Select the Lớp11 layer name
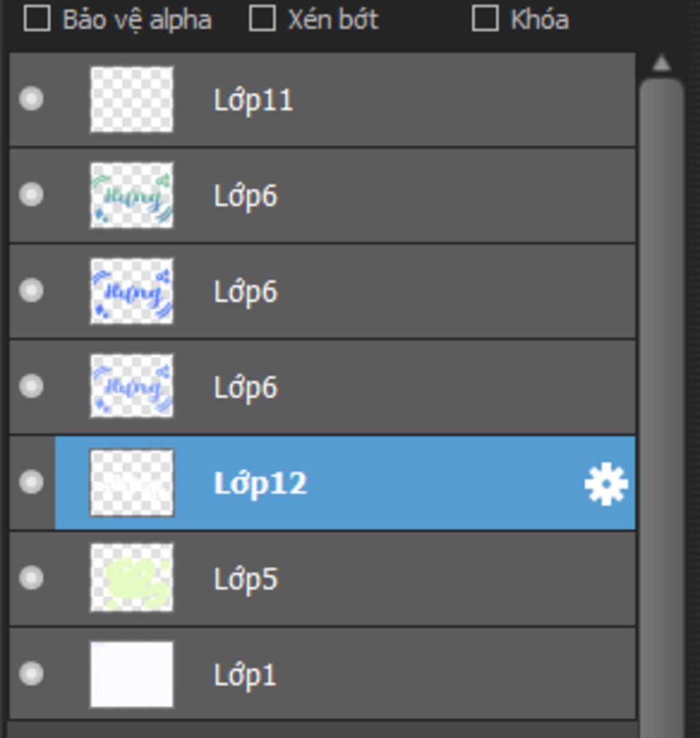 coord(253,100)
